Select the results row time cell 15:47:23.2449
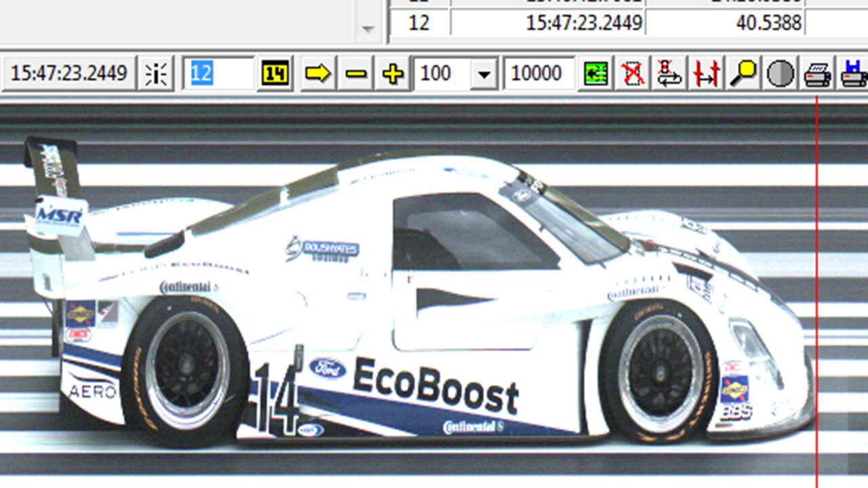Image resolution: width=868 pixels, height=488 pixels. click(548, 22)
